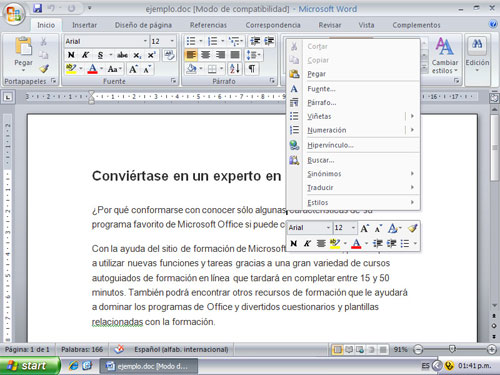Apply text highlight color in ribbon
This screenshot has width=500, height=375.
point(71,69)
